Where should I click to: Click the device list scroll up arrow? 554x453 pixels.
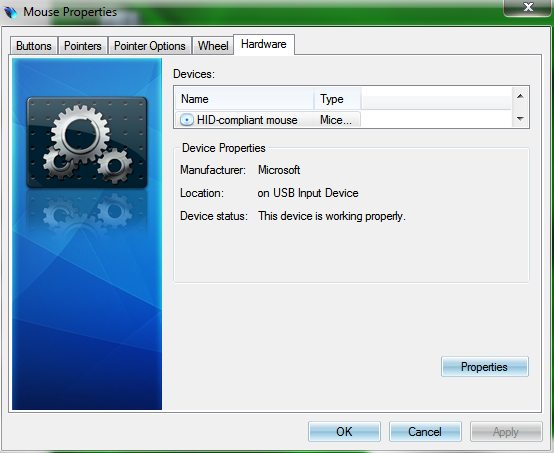[520, 96]
